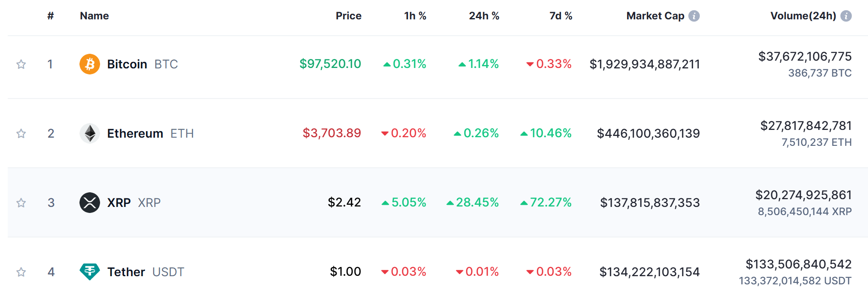Click the green up arrow beside XRP's 24h change
The width and height of the screenshot is (868, 305).
(450, 202)
